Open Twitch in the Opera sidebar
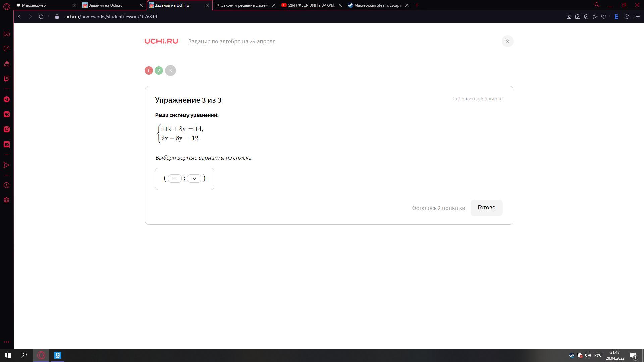 (x=7, y=79)
